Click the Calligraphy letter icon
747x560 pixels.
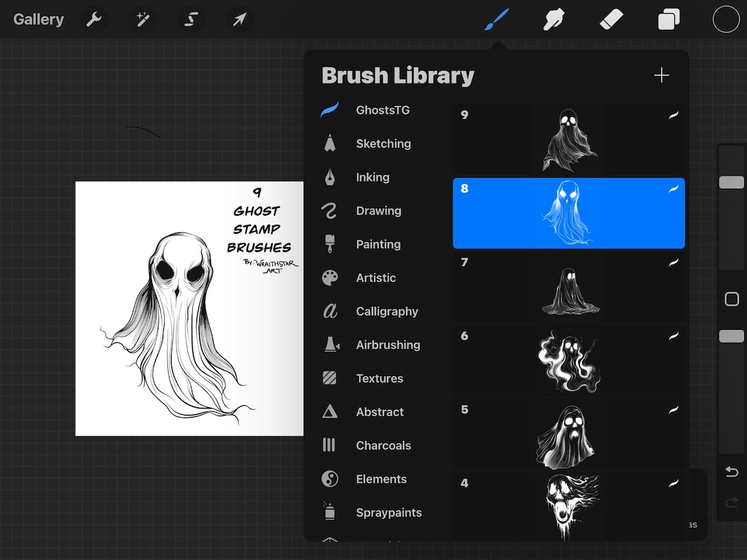coord(330,311)
